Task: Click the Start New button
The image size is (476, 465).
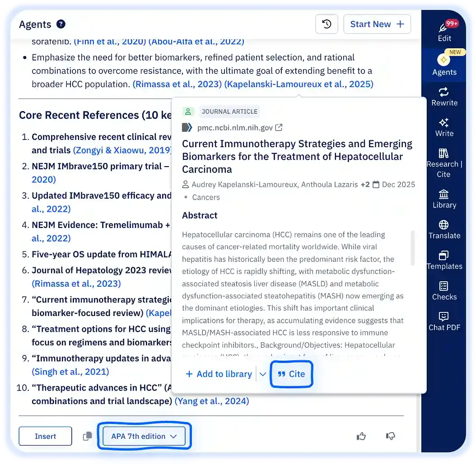Action: (x=377, y=24)
